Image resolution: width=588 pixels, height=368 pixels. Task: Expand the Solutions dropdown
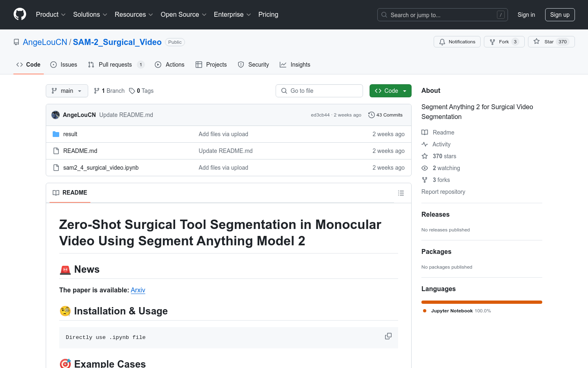(x=90, y=14)
